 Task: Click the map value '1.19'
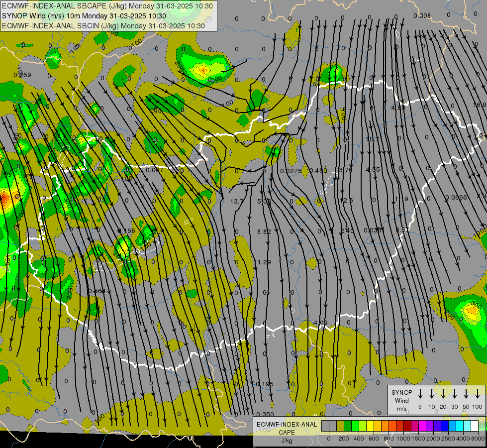[401, 199]
